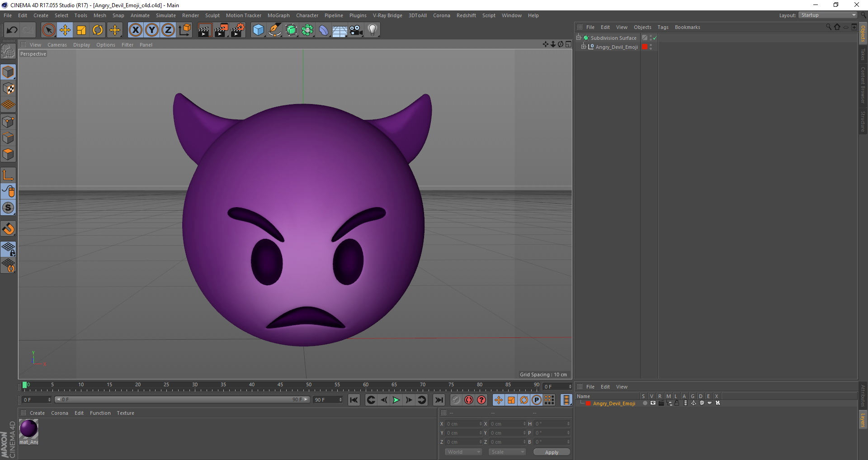
Task: Click the timeline preview range slider
Action: tap(182, 399)
